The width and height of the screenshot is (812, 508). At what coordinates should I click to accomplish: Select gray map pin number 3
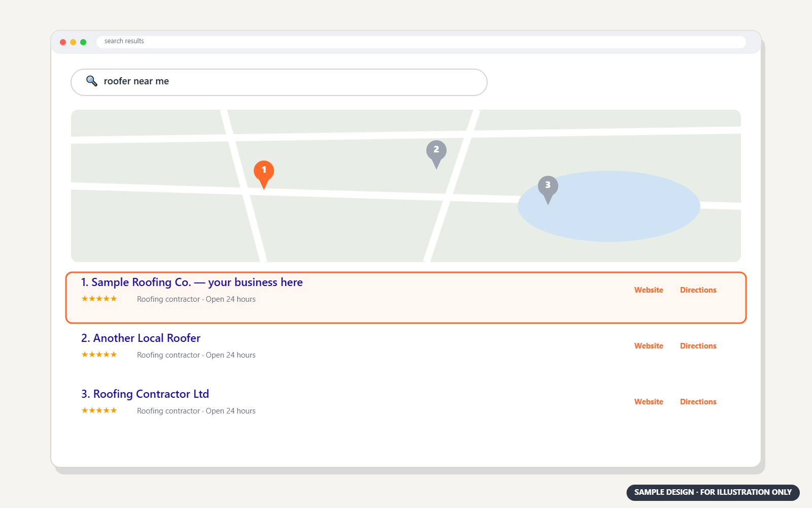548,189
